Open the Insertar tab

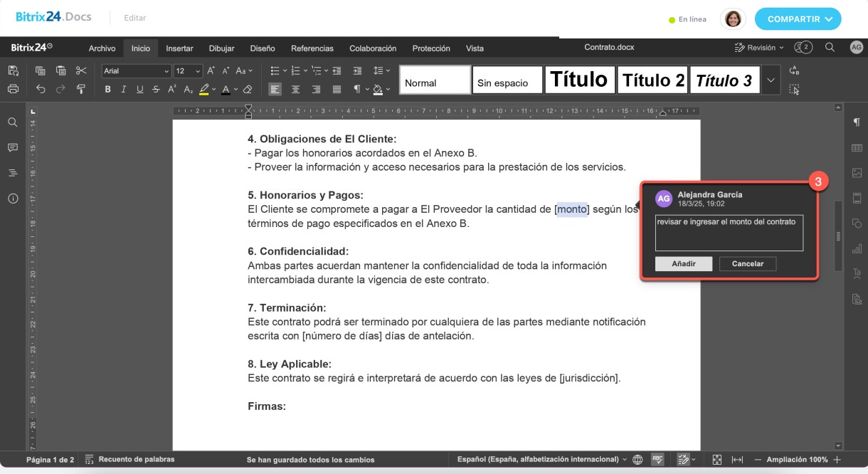179,48
